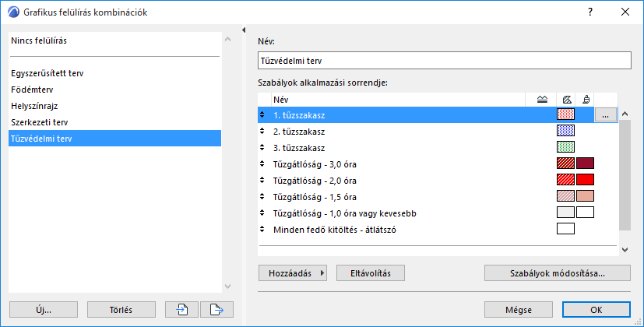Click the Név text input field
644x327 pixels.
(x=443, y=60)
